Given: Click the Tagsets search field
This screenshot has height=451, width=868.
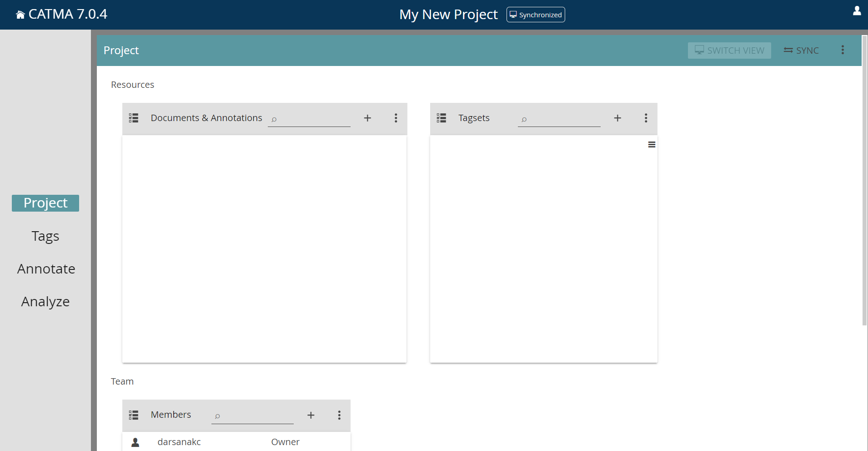Looking at the screenshot, I should [x=559, y=119].
